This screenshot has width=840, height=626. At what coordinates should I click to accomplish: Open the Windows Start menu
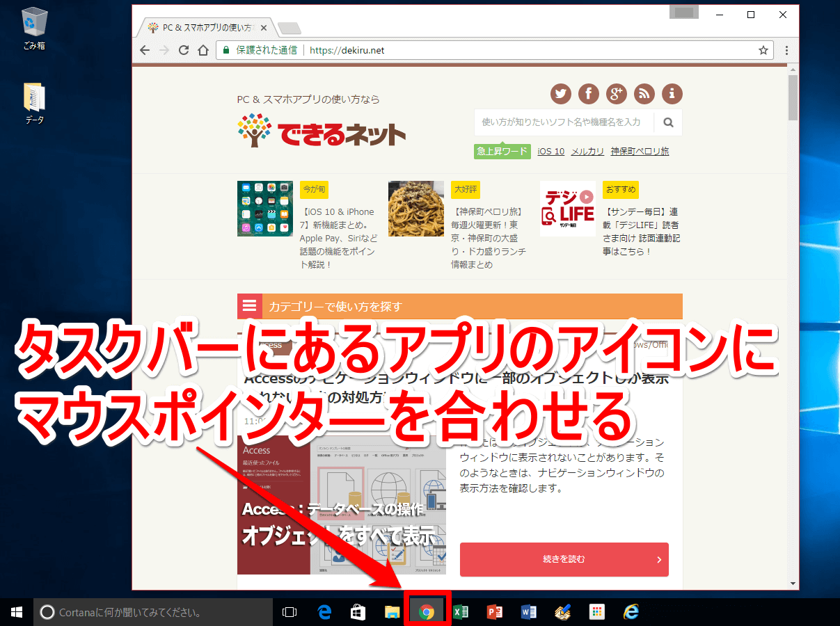click(17, 612)
